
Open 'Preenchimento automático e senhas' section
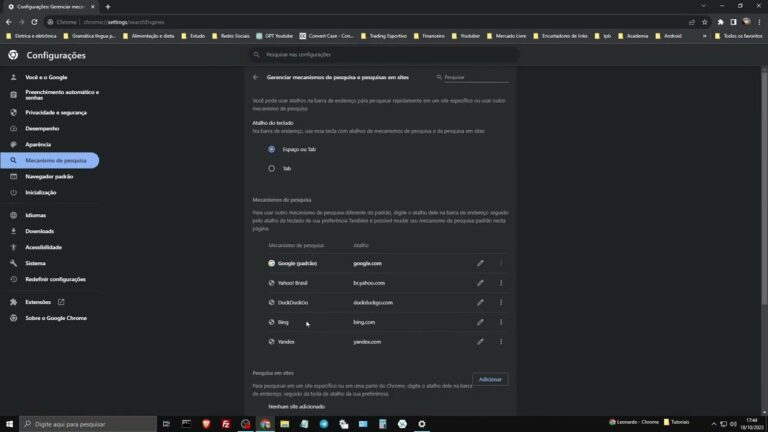pyautogui.click(x=54, y=95)
